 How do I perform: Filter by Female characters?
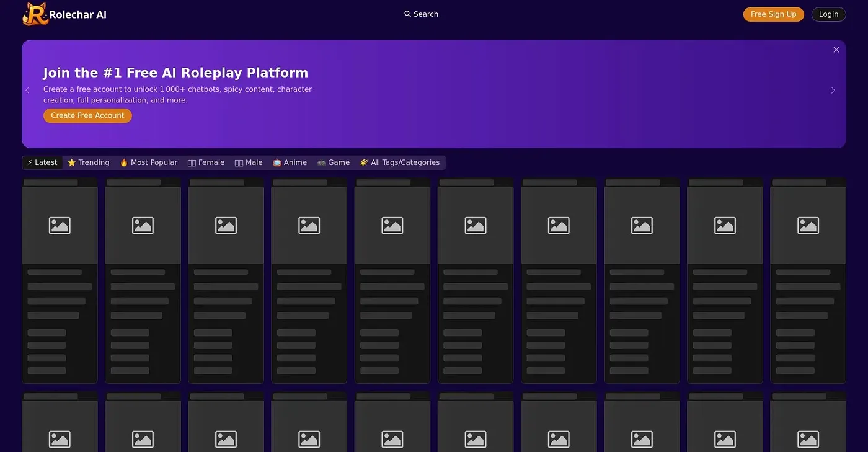[206, 162]
